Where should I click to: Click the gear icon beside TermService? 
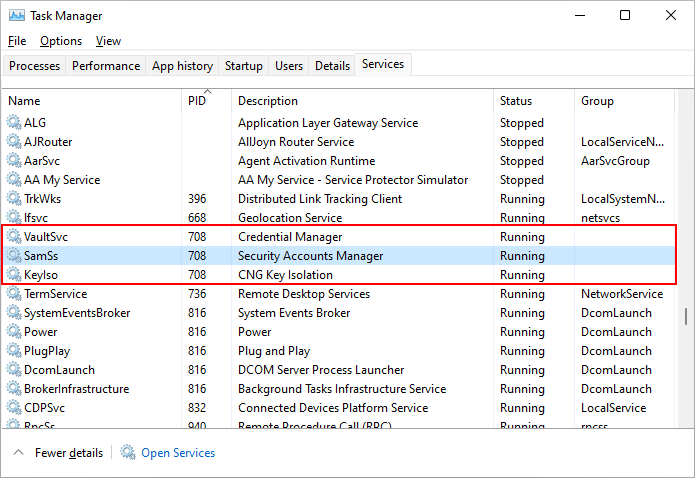pyautogui.click(x=14, y=294)
